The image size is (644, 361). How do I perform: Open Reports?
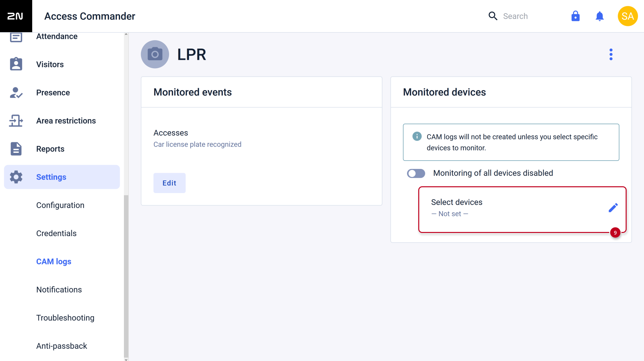[x=50, y=149]
